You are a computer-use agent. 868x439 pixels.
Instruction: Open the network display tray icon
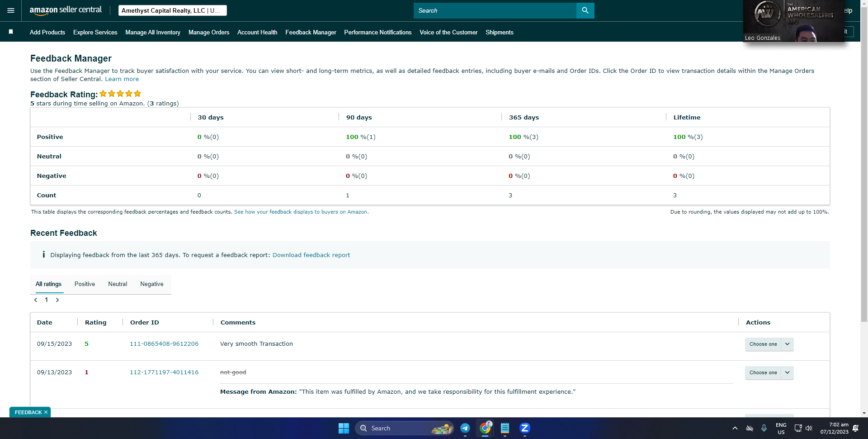tap(798, 428)
